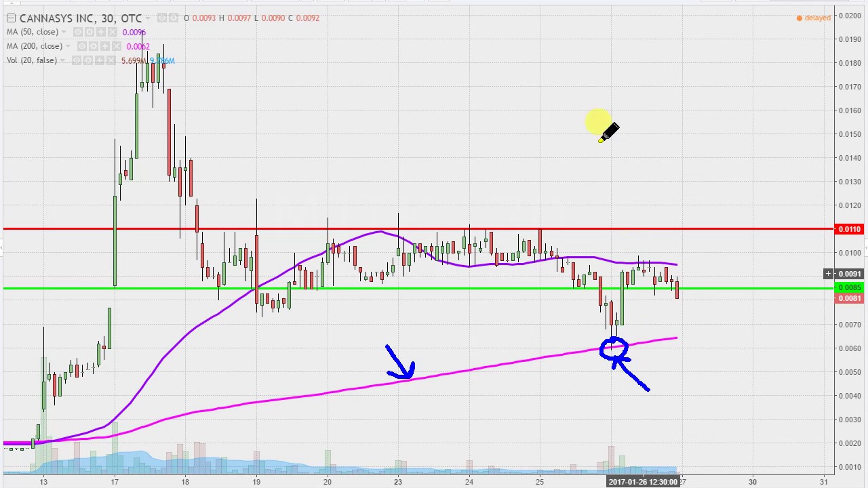Image resolution: width=868 pixels, height=488 pixels.
Task: Click 0.0050 on the price axis
Action: click(850, 372)
